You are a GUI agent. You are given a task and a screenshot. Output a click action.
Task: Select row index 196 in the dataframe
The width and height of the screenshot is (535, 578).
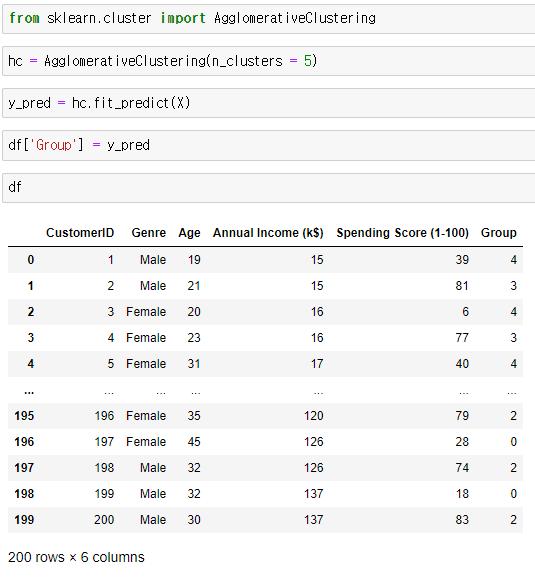[x=24, y=442]
